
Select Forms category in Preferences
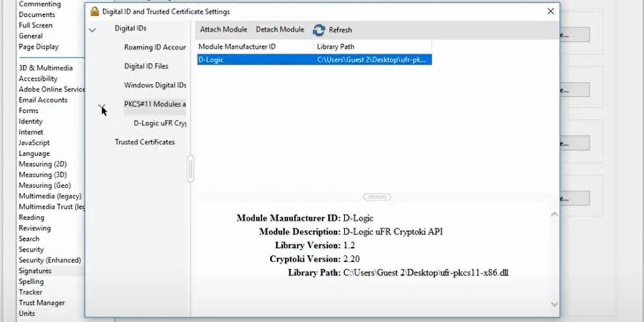pyautogui.click(x=28, y=111)
